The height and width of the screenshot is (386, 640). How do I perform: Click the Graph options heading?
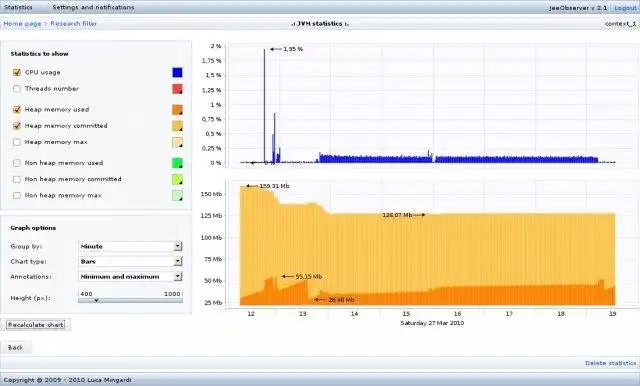(x=33, y=228)
